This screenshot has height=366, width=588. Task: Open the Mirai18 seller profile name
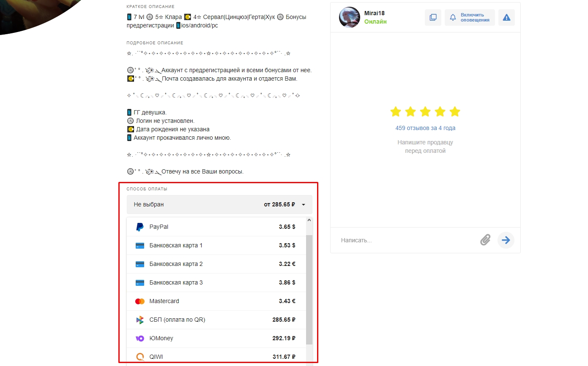pyautogui.click(x=375, y=14)
